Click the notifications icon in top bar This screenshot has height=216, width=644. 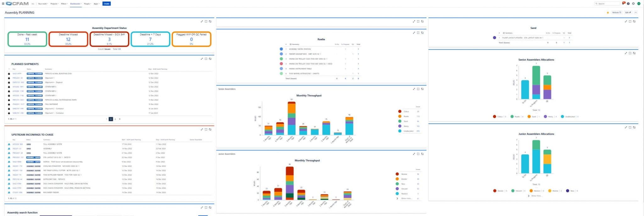point(624,3)
